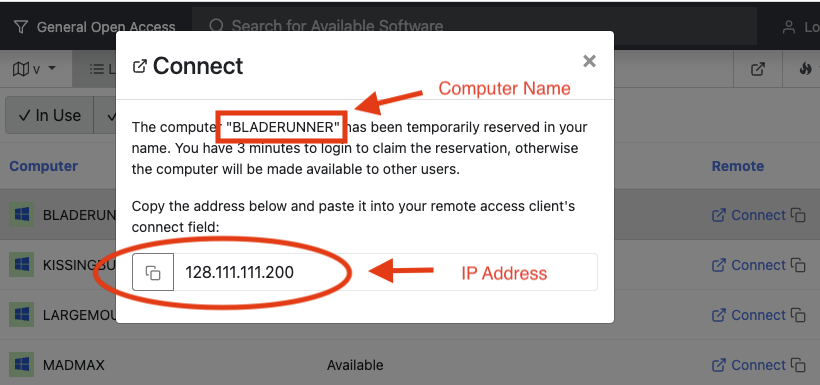Switch to the list view tab
Screen dimensions: 820x385
coord(99,69)
